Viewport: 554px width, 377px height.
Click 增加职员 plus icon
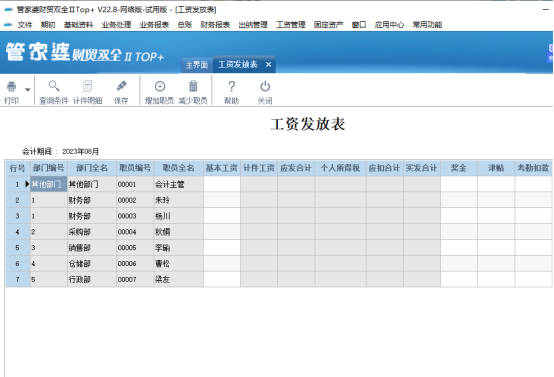(160, 86)
